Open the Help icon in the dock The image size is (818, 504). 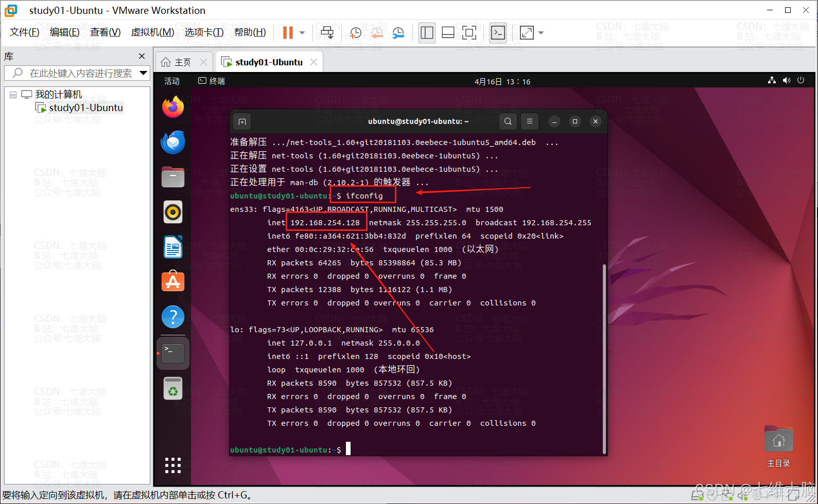point(173,317)
